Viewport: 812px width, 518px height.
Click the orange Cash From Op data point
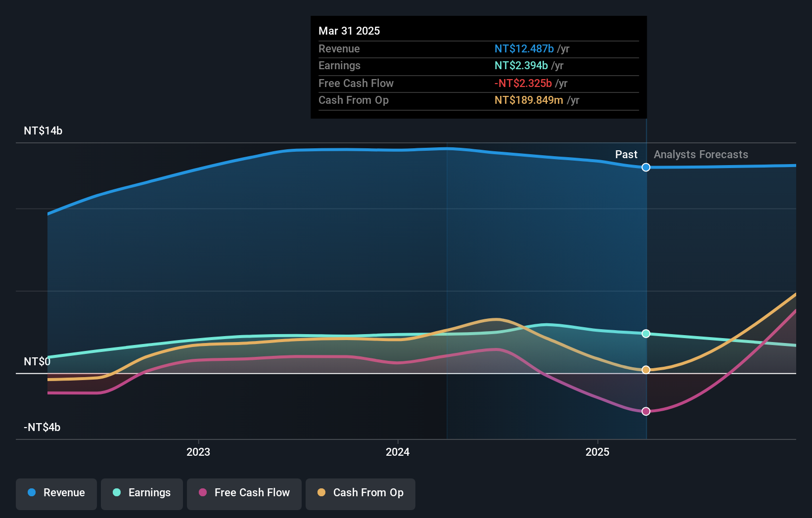tap(646, 370)
